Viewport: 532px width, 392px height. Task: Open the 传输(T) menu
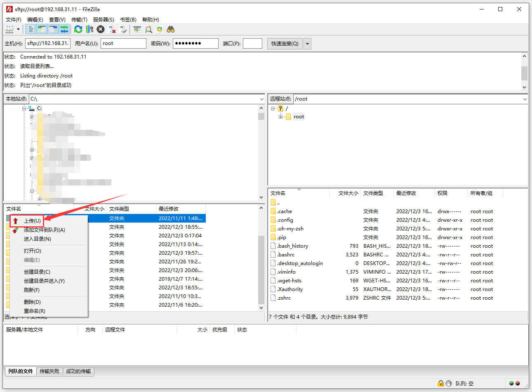[x=79, y=19]
